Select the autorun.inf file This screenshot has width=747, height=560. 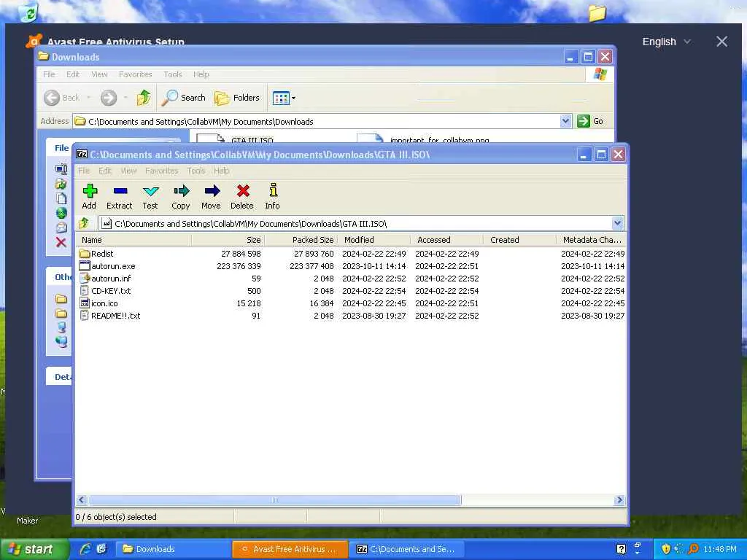[351, 279]
